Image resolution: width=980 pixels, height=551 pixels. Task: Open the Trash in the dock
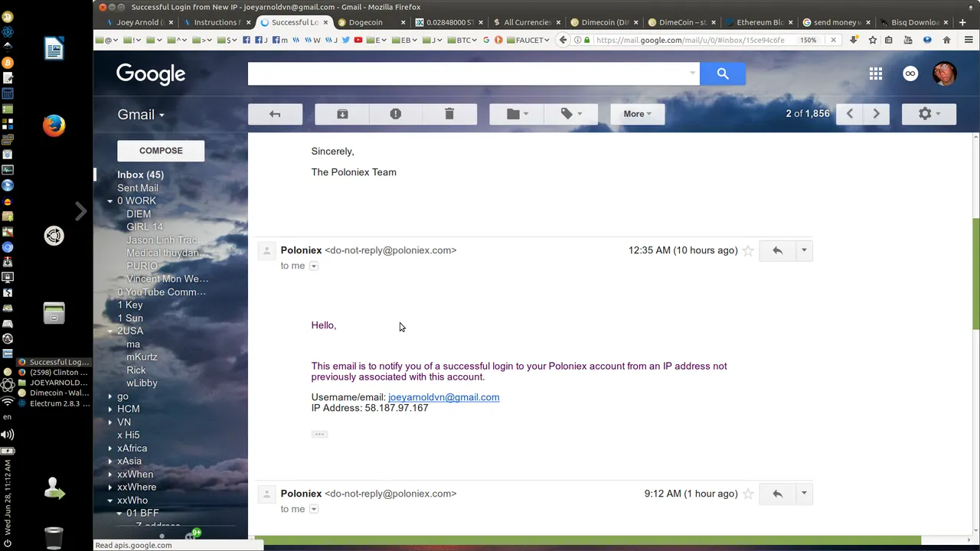point(54,537)
